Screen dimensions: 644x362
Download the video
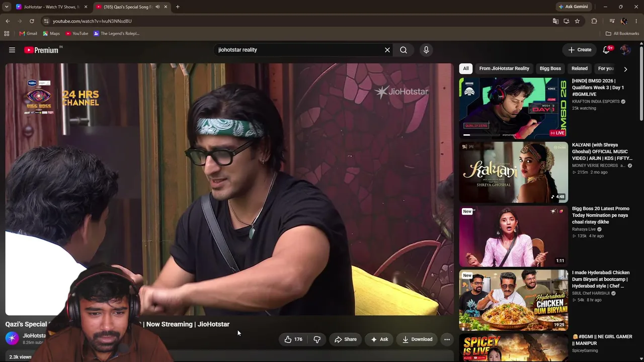[417, 339]
